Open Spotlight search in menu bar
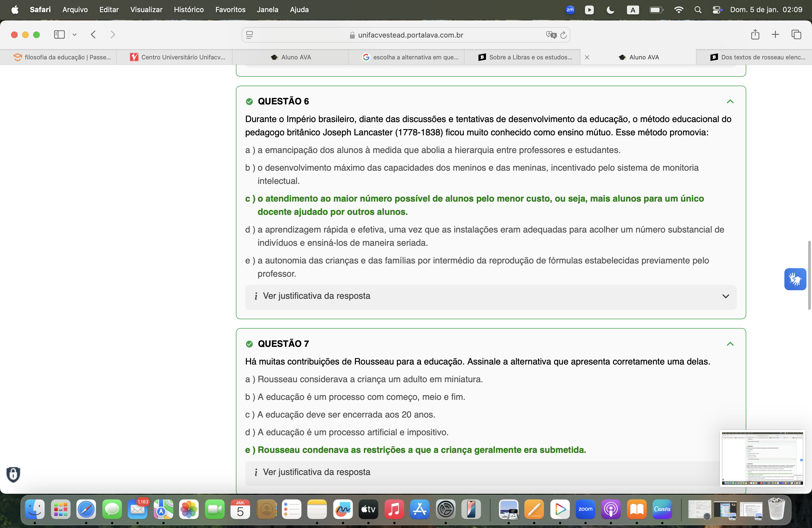The width and height of the screenshot is (812, 528). click(x=698, y=10)
